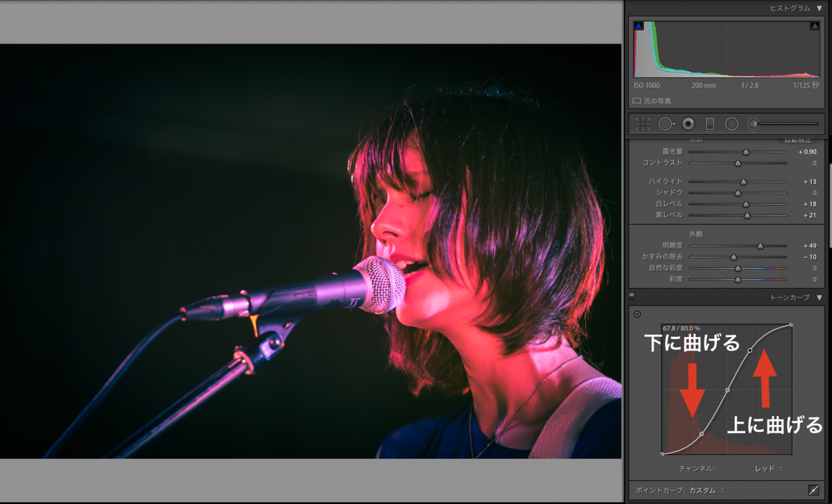Toggle shadow clipping indicator in histogram
This screenshot has width=832, height=504.
tap(639, 26)
